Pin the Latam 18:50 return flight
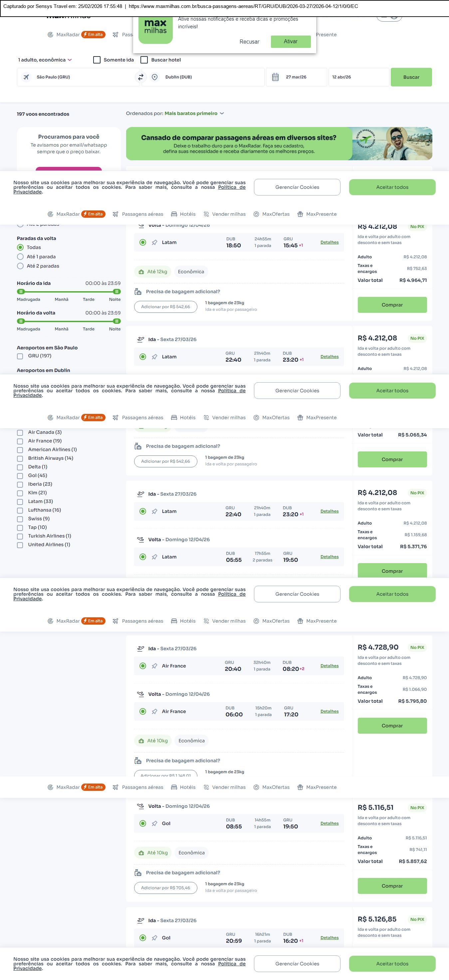 click(154, 242)
